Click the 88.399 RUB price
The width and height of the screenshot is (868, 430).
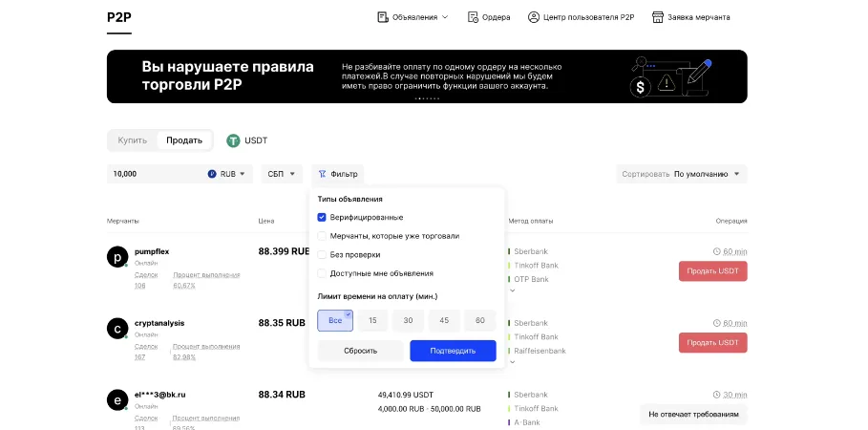tap(284, 251)
